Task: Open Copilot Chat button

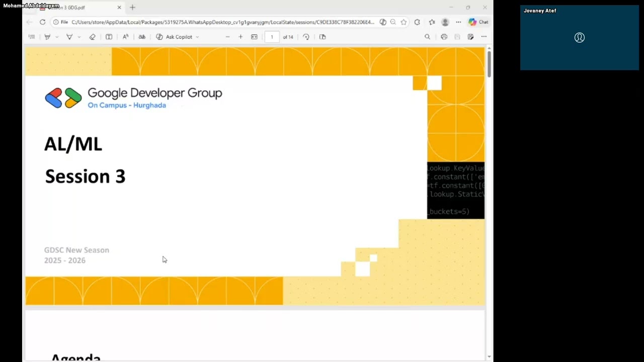Action: pyautogui.click(x=478, y=22)
